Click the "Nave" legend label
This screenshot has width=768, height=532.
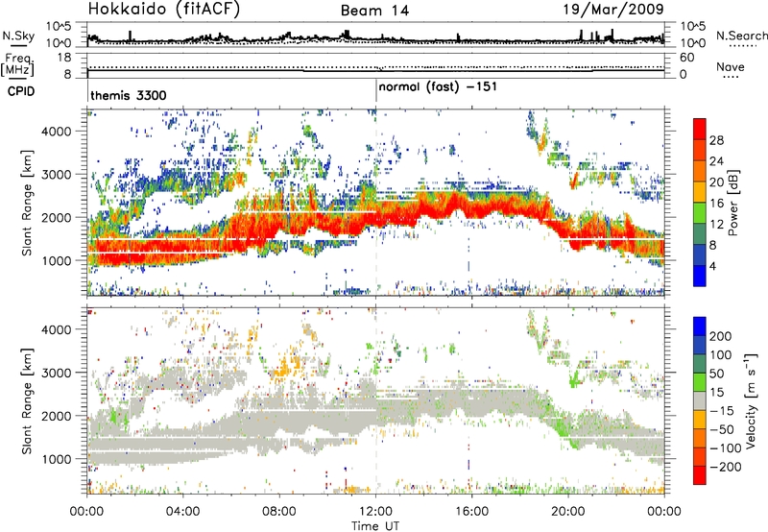pyautogui.click(x=730, y=66)
